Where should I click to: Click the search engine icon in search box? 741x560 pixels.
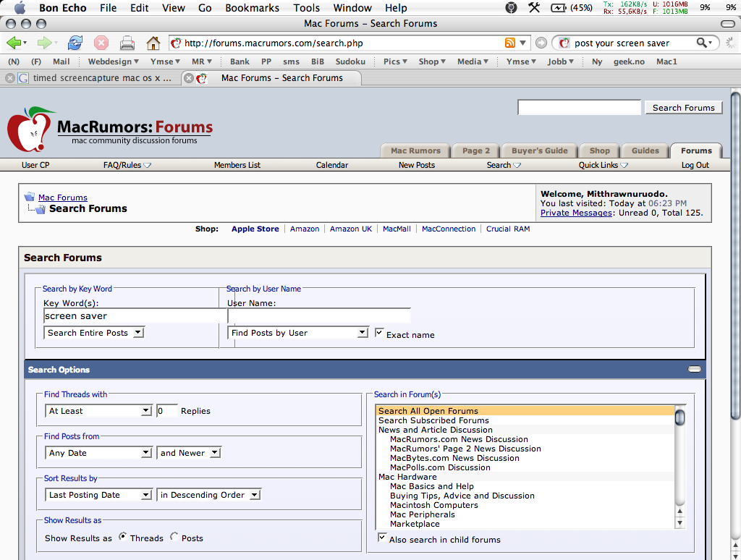564,43
